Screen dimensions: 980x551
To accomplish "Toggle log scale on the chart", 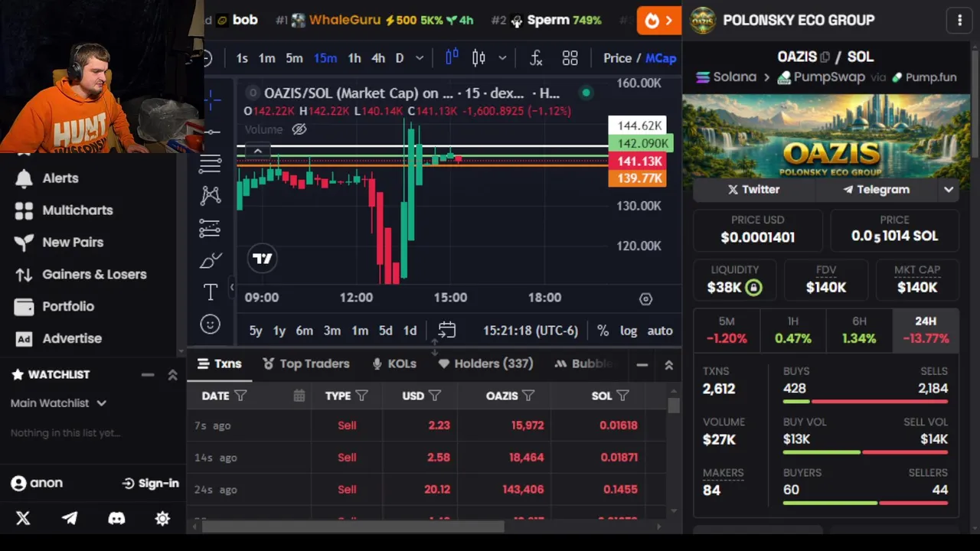I will 629,331.
